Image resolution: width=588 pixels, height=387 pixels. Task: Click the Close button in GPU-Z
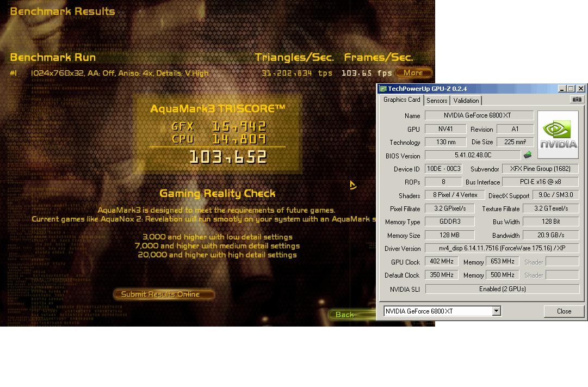tap(564, 311)
